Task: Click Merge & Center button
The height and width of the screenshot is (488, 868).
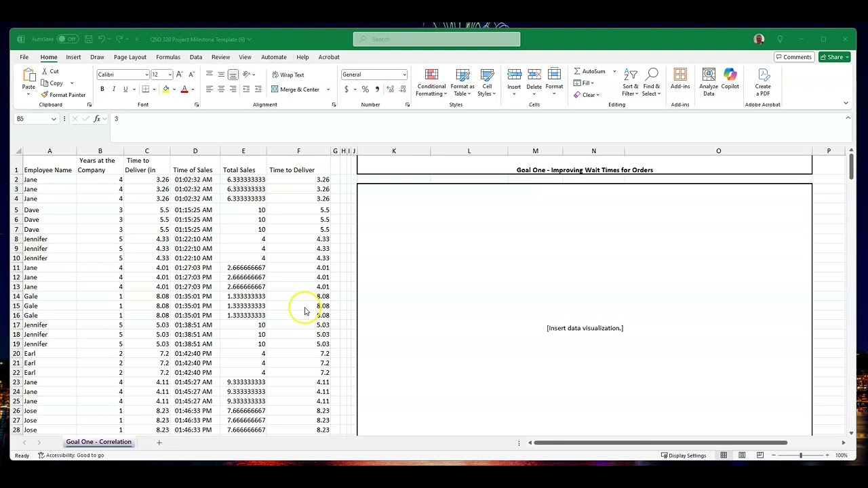Action: point(295,89)
